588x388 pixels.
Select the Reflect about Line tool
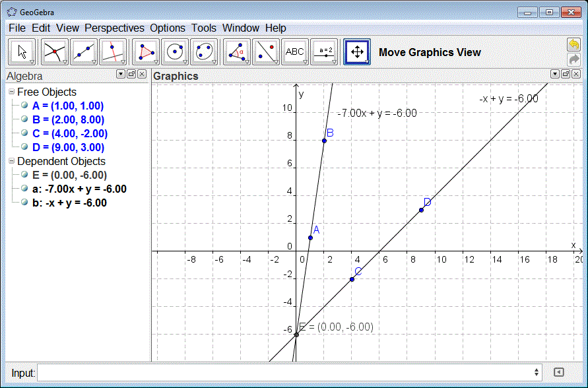[x=266, y=51]
